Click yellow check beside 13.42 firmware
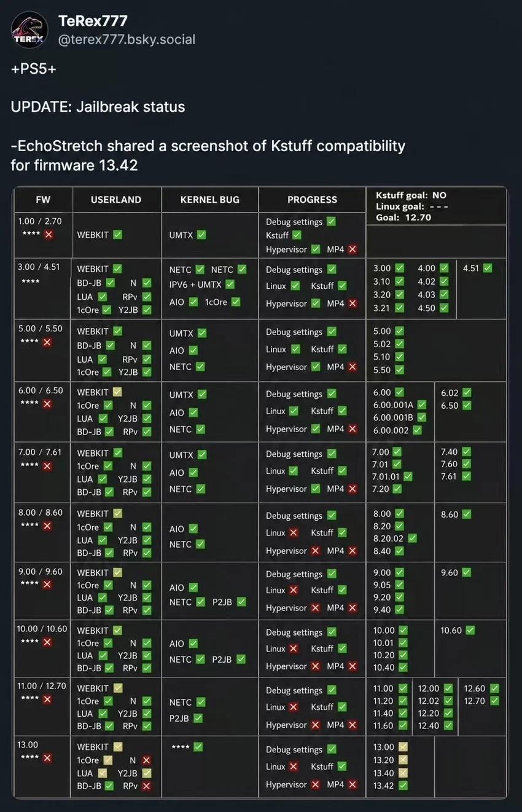522x812 pixels. click(x=403, y=786)
